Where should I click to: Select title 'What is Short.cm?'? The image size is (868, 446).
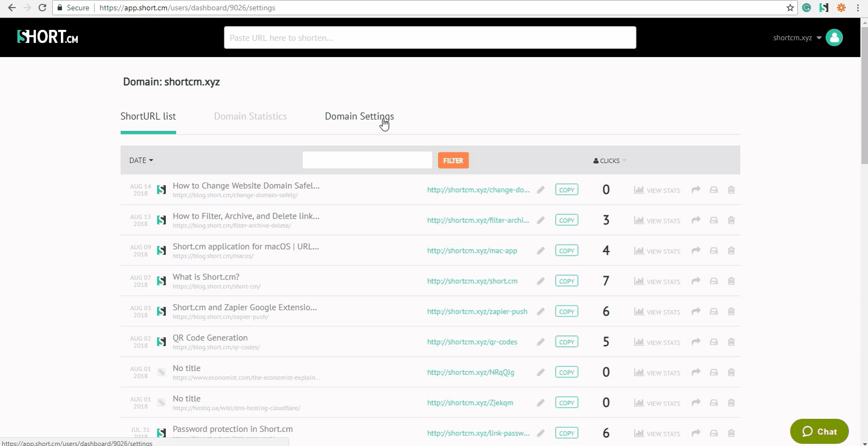coord(206,277)
